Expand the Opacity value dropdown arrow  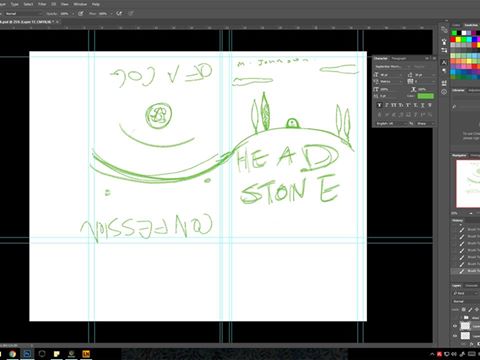[x=73, y=14]
